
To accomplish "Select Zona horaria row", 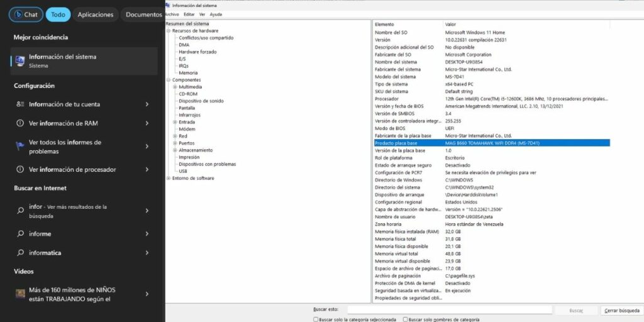I will [x=492, y=225].
